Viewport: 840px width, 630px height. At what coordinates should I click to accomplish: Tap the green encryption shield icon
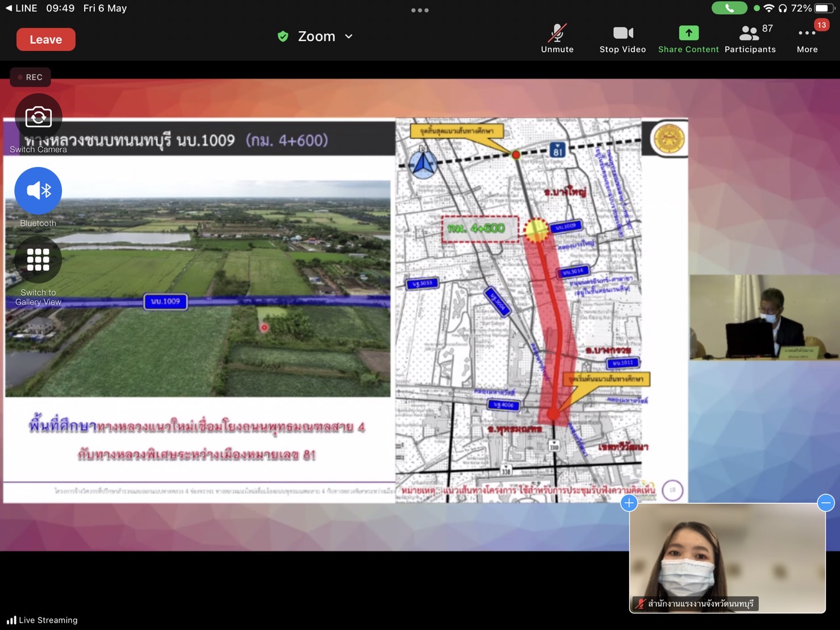[283, 37]
